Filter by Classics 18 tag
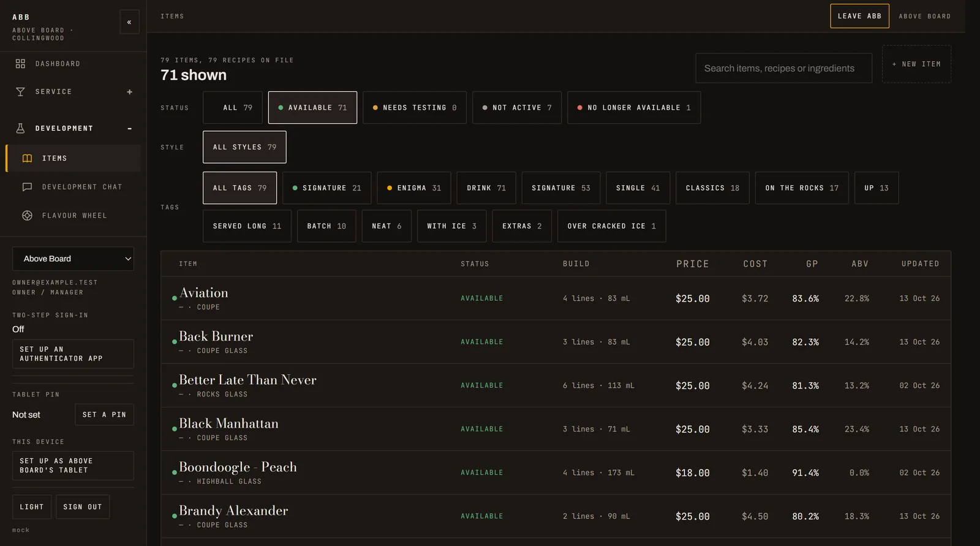Image resolution: width=980 pixels, height=546 pixels. point(712,188)
